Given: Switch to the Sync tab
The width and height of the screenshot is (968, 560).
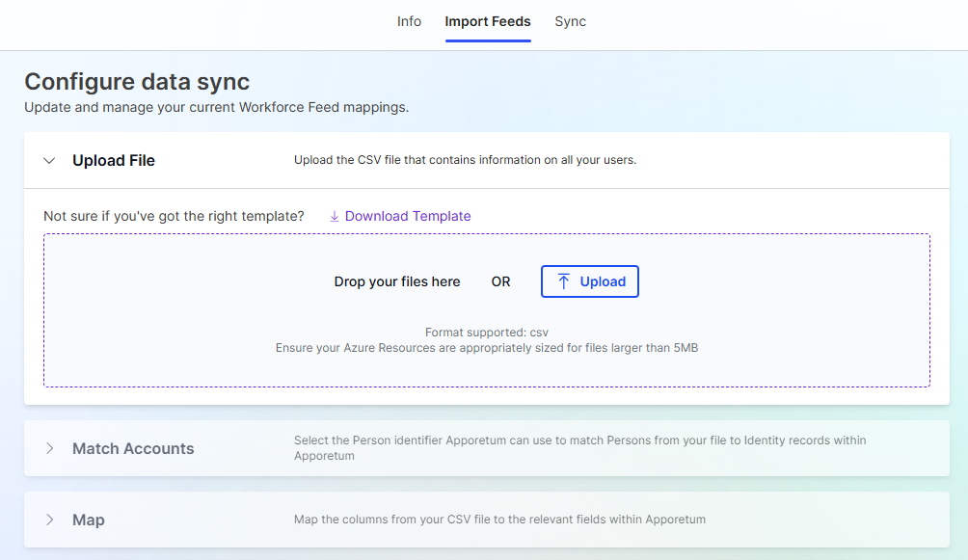Looking at the screenshot, I should tap(570, 21).
